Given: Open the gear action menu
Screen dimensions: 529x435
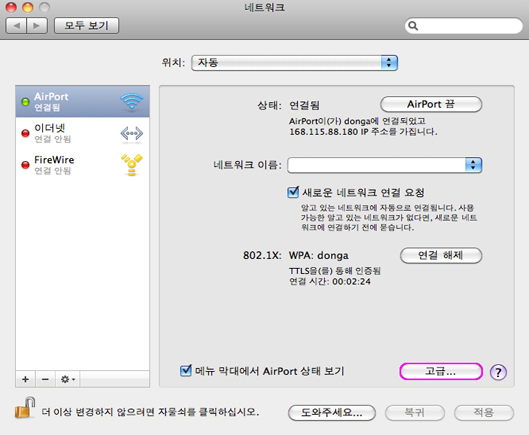Looking at the screenshot, I should (67, 379).
